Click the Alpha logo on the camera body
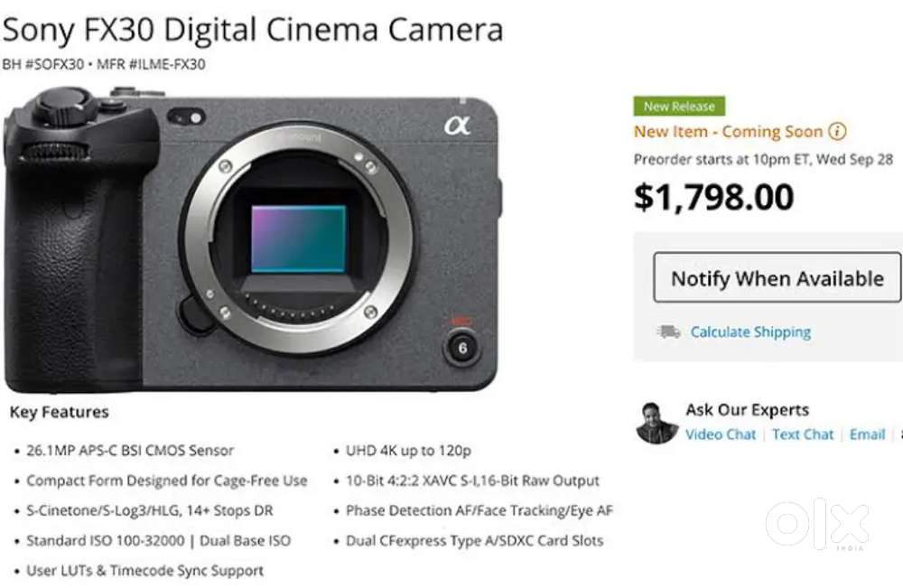 [x=461, y=128]
